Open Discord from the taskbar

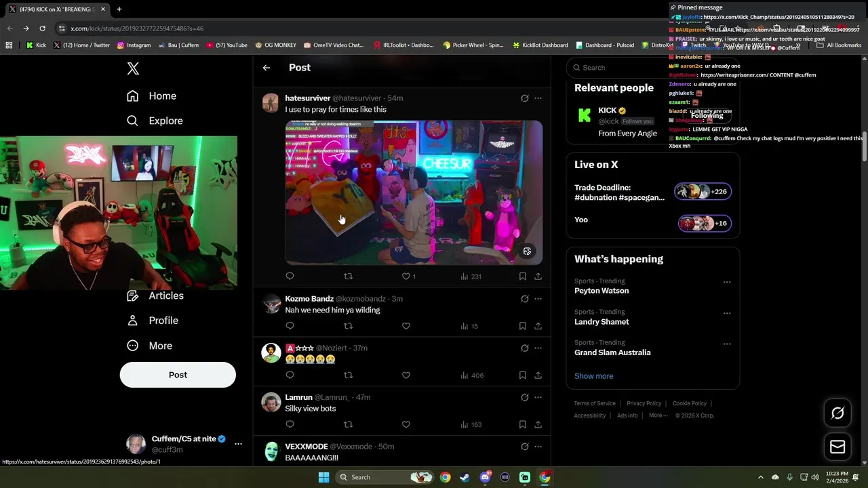pos(485,477)
